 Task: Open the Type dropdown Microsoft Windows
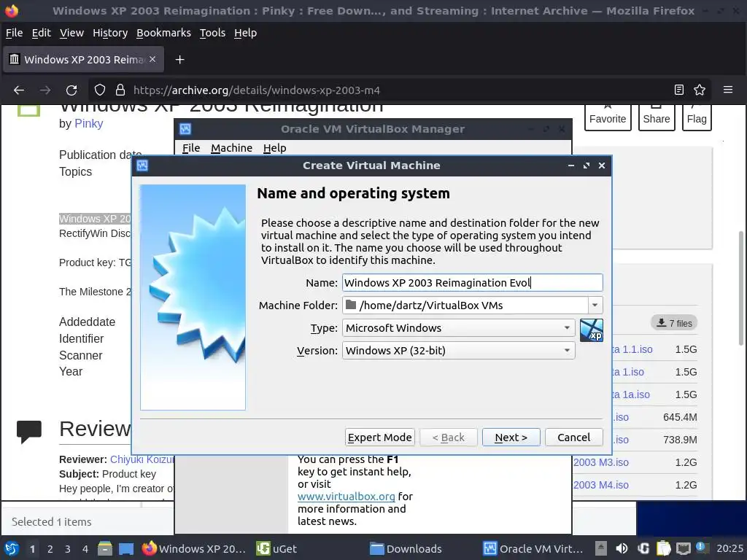pyautogui.click(x=458, y=327)
